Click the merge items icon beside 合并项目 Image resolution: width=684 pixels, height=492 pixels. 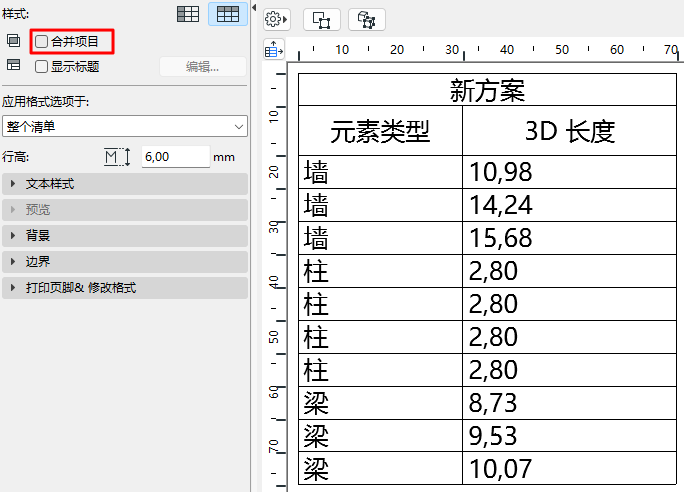click(x=14, y=41)
